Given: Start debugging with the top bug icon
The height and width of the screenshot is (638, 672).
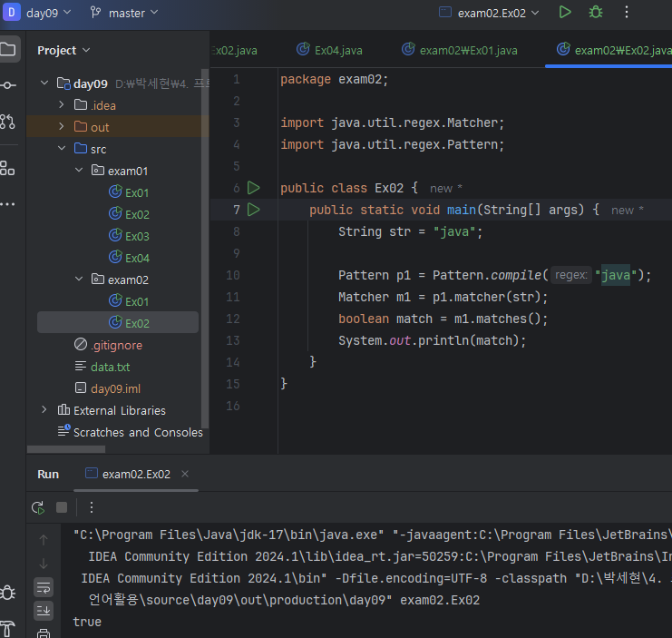Looking at the screenshot, I should click(595, 13).
